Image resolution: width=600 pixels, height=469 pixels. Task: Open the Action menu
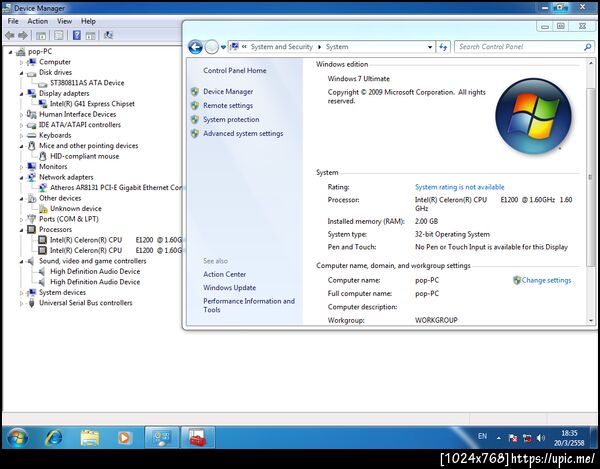(38, 21)
